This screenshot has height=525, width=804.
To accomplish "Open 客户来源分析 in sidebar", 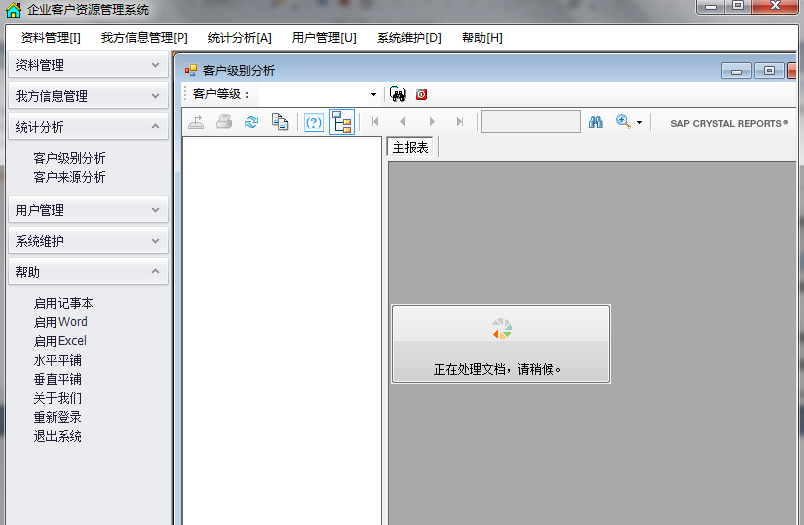I will [69, 177].
